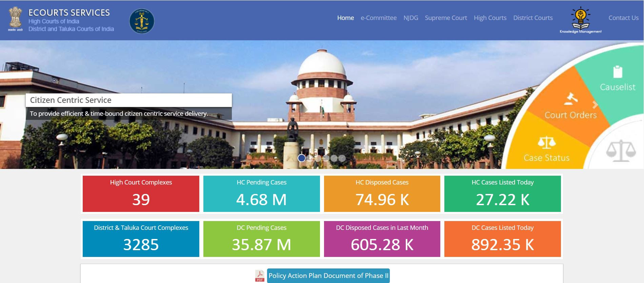Open Case Status scales icon

[x=546, y=143]
